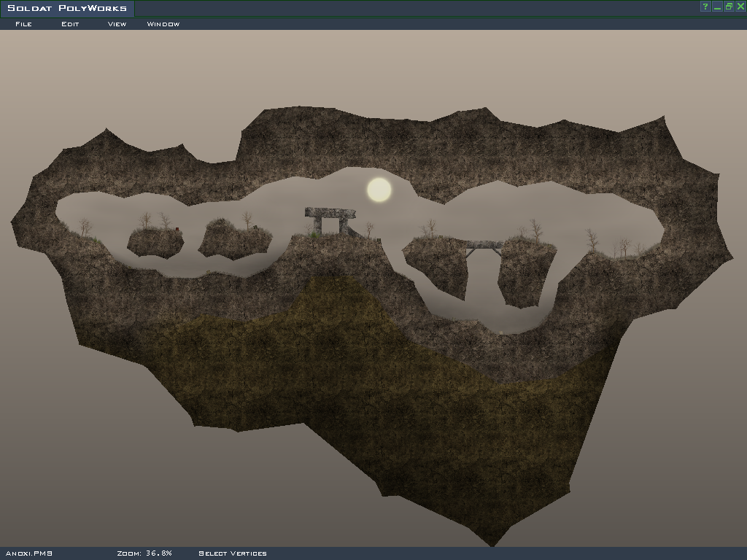Click the wooden bridge between rock pillars
Viewport: 747px width, 560px height.
coord(484,246)
